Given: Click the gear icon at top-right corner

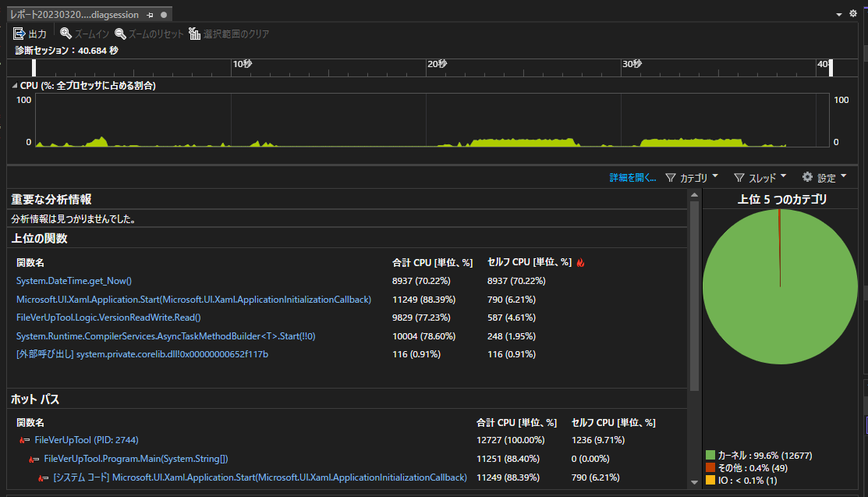Looking at the screenshot, I should (853, 13).
